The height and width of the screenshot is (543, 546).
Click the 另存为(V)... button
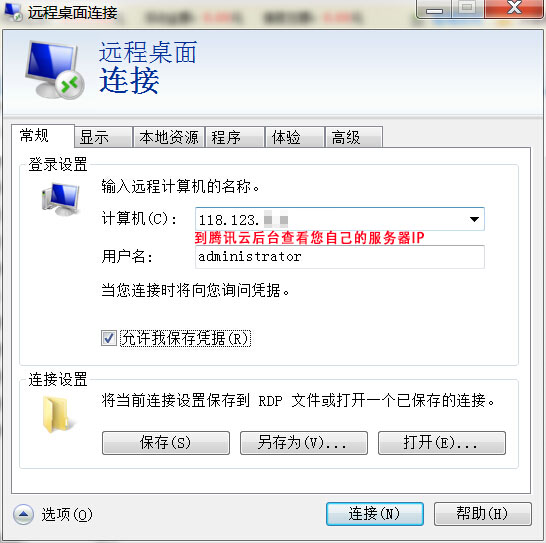click(x=304, y=443)
